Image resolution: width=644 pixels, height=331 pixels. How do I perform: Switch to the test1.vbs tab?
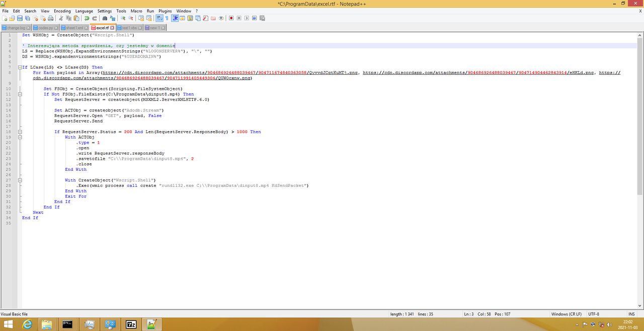(x=129, y=28)
